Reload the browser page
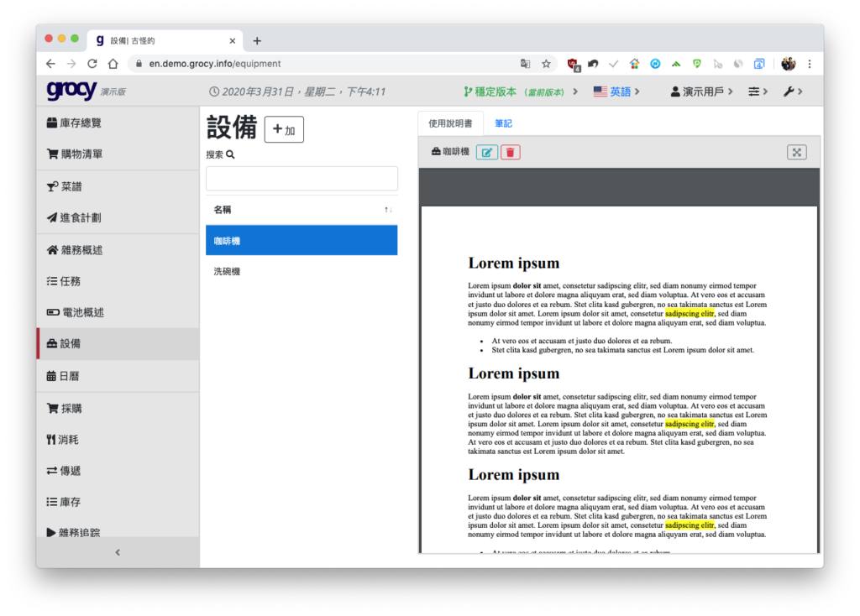This screenshot has width=860, height=616. 92,64
